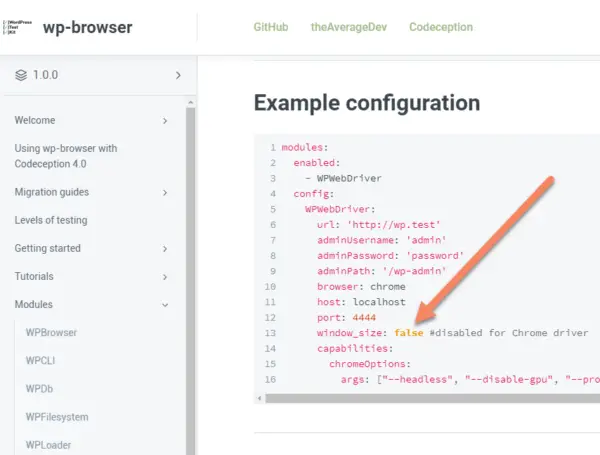Click the WordPress Test Kit logo icon
Screen dimensions: 600x455
click(17, 27)
